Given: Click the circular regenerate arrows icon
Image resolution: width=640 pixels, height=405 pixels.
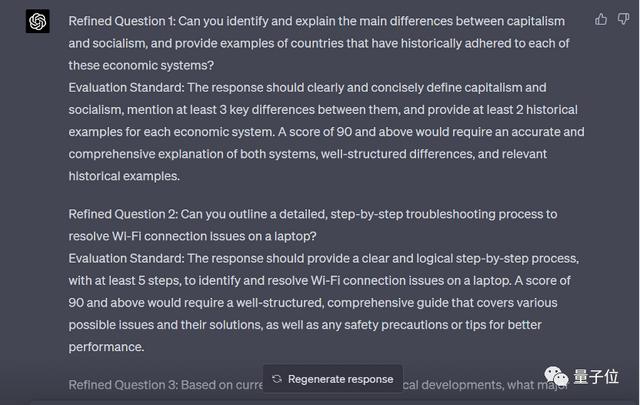Looking at the screenshot, I should [277, 379].
